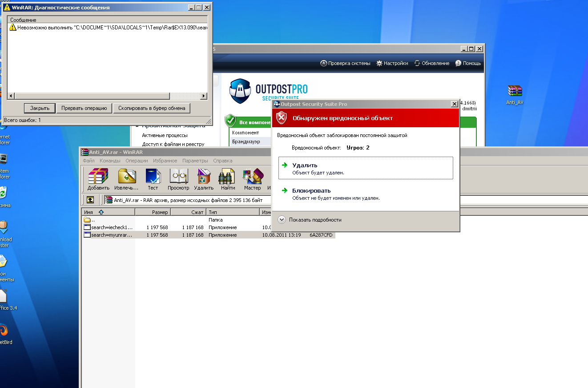Go up one folder level in WinRAR
Viewport: 588px width, 388px height.
pyautogui.click(x=90, y=200)
